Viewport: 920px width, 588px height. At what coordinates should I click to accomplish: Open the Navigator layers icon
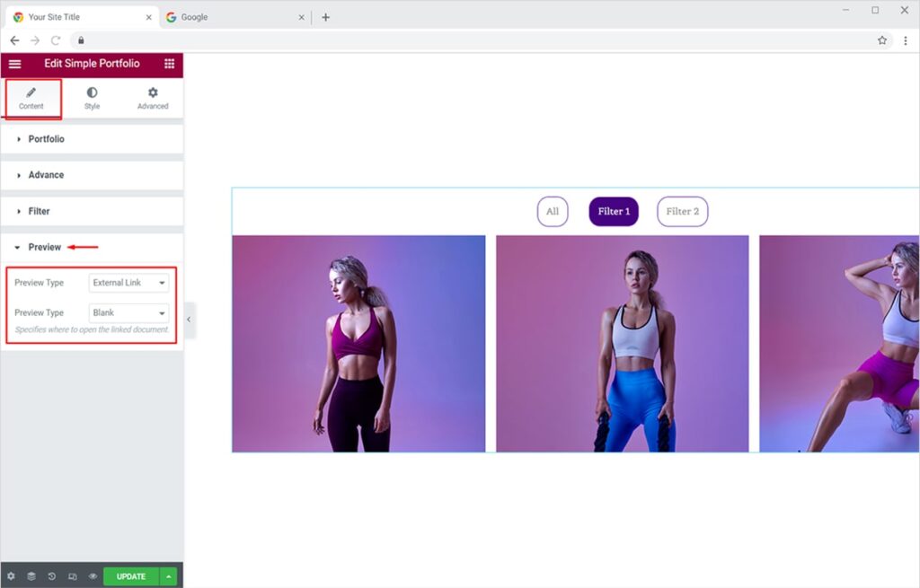click(31, 576)
